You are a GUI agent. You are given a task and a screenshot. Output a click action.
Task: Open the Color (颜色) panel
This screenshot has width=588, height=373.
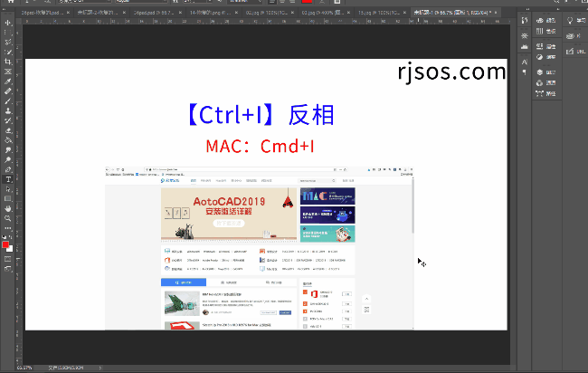pyautogui.click(x=546, y=21)
